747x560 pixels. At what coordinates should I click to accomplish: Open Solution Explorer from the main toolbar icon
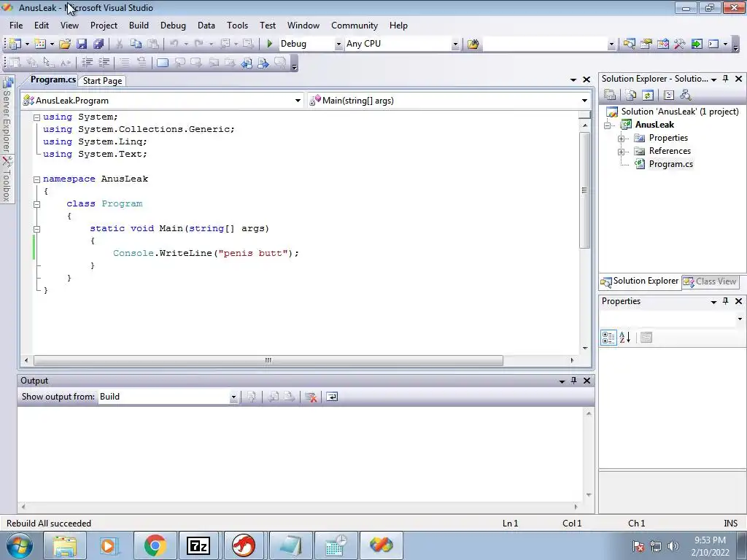(x=630, y=44)
